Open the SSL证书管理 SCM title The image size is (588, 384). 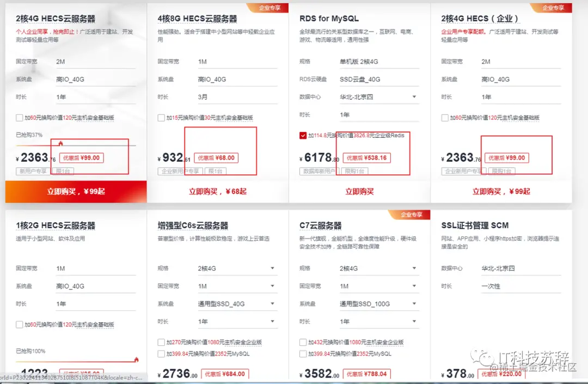475,225
